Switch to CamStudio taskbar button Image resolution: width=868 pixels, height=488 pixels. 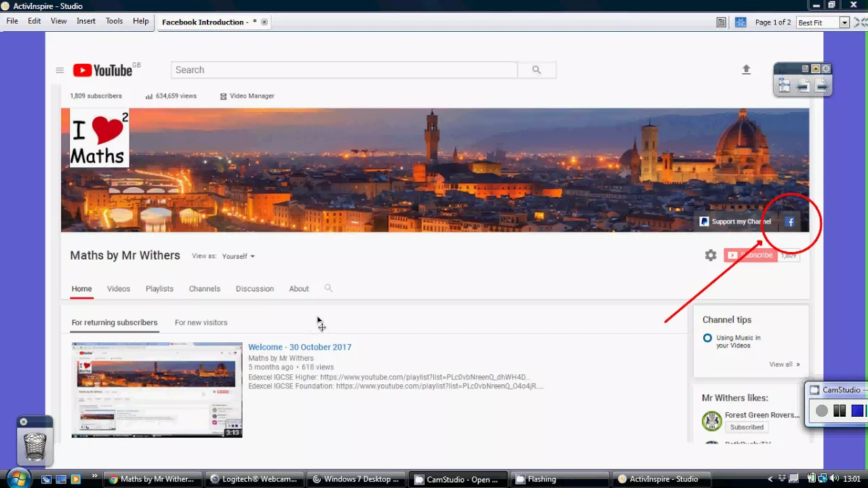[x=459, y=479]
